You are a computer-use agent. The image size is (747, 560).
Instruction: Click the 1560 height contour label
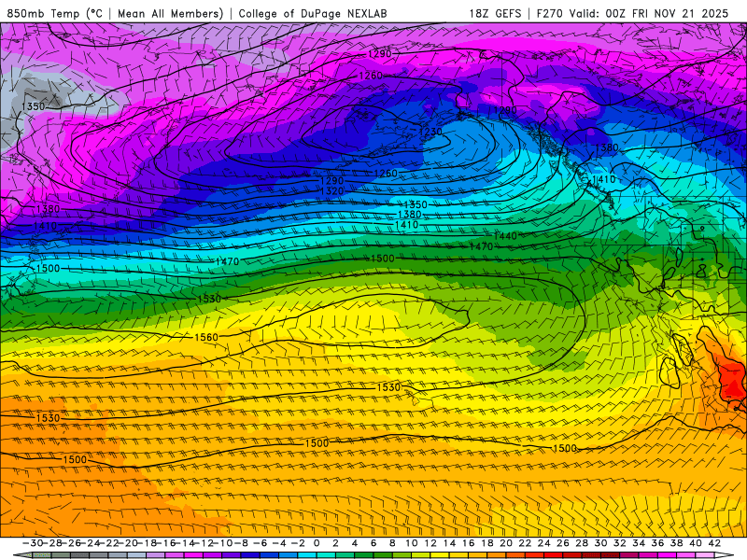click(206, 337)
